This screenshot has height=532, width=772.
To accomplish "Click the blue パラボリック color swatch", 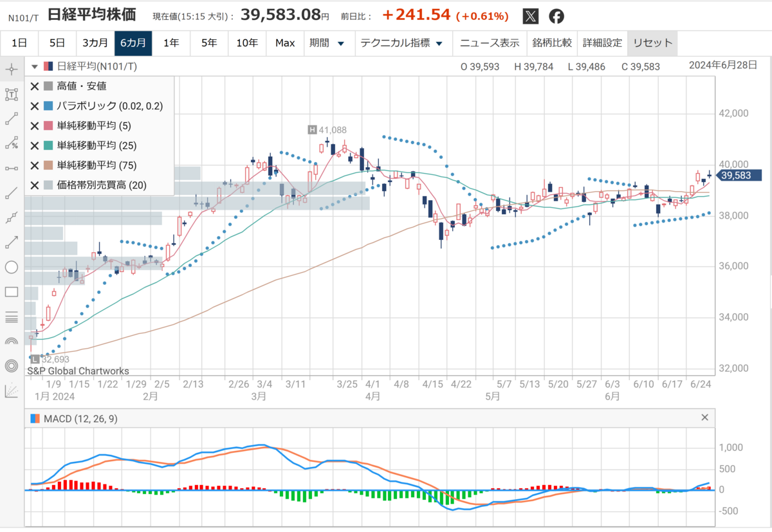I will [x=48, y=105].
